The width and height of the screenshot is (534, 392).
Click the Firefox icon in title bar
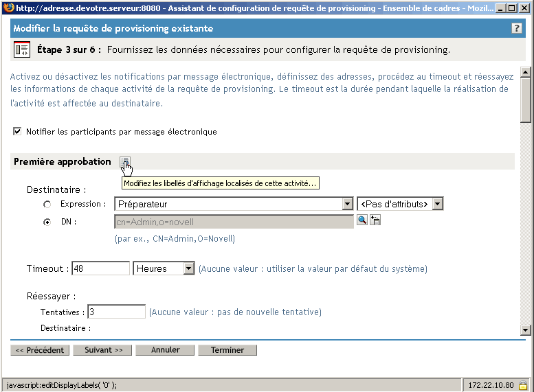[7, 8]
